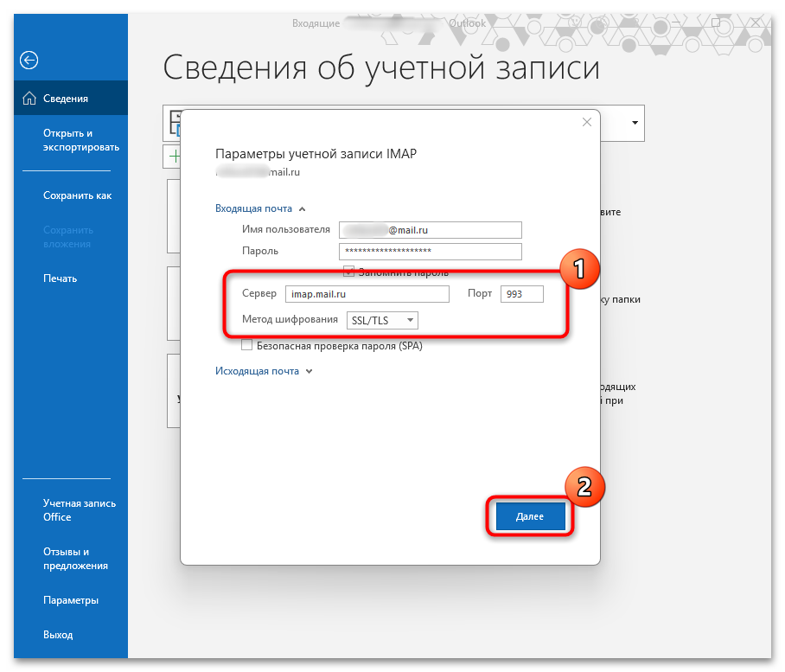Viewport: 785px width, 672px height.
Task: Open the account selector dropdown arrow
Action: 635,123
